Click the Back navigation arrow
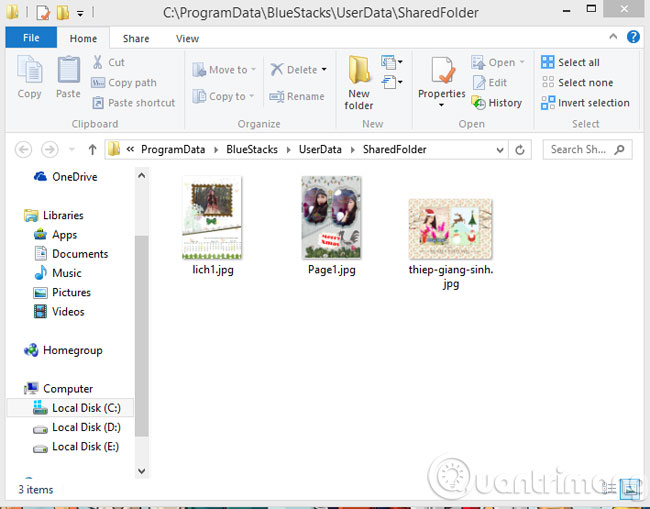Screen dimensions: 650x509 coord(23,149)
